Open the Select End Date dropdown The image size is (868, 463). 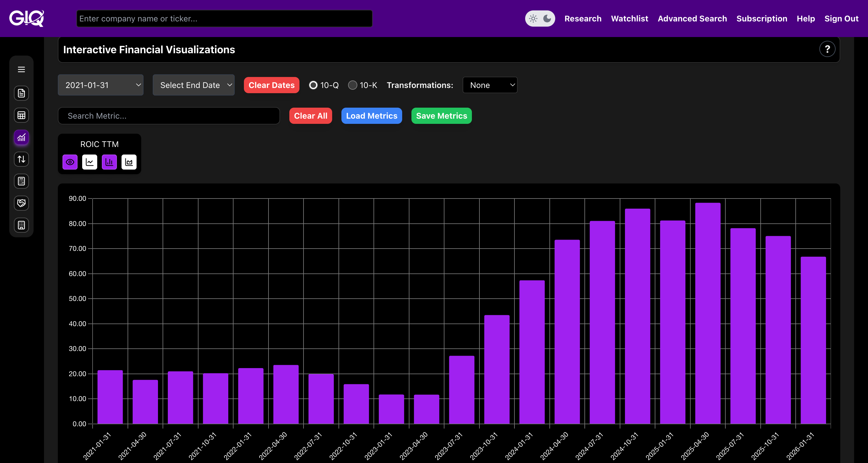click(x=193, y=85)
